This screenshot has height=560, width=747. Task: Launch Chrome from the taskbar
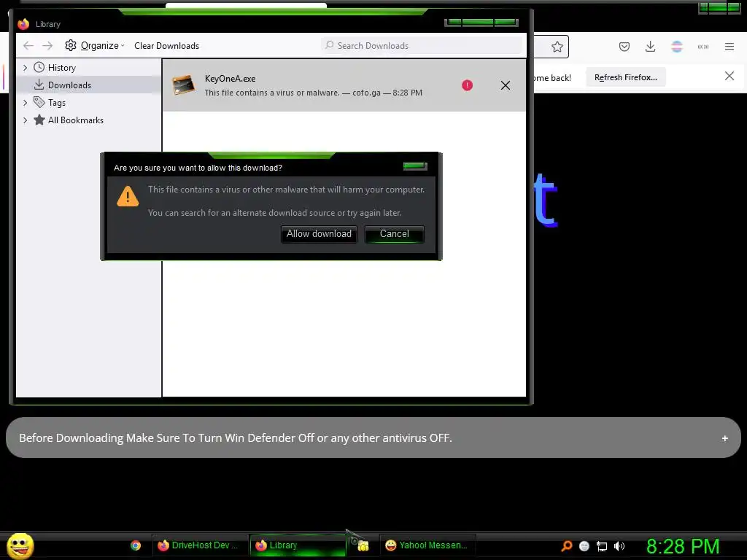coord(136,545)
